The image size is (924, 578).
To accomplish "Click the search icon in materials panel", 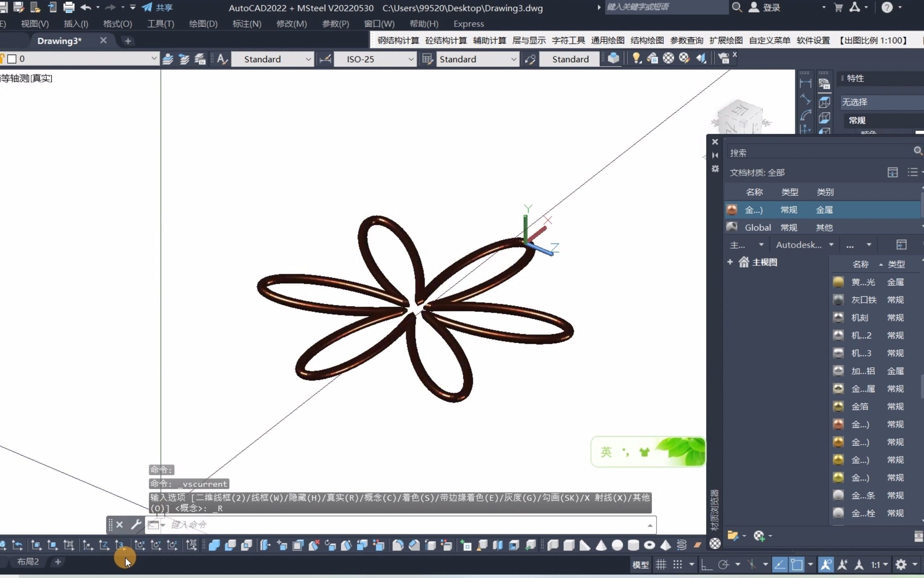I will click(918, 152).
